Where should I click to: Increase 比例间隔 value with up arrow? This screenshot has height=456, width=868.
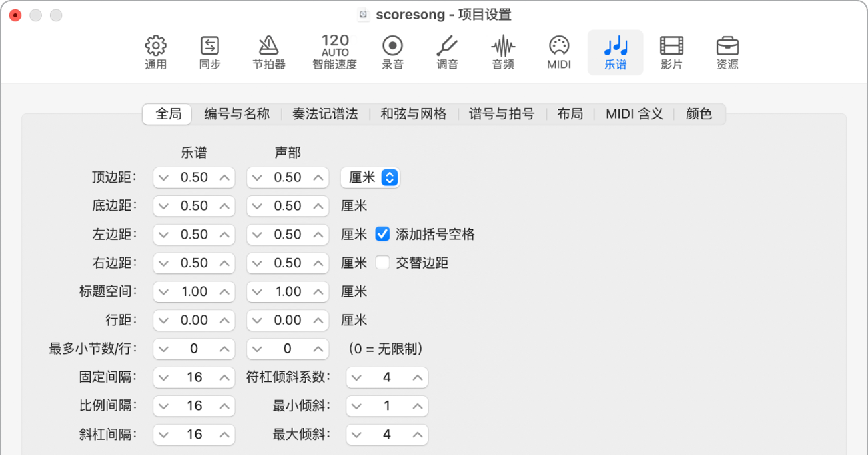pos(225,406)
